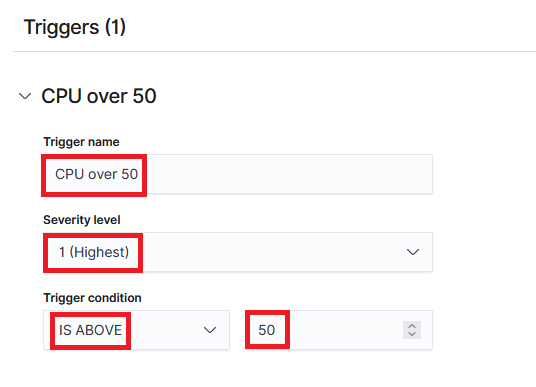Viewport: 536px width, 387px height.
Task: Decrease threshold using the down stepper arrow
Action: pyautogui.click(x=412, y=334)
